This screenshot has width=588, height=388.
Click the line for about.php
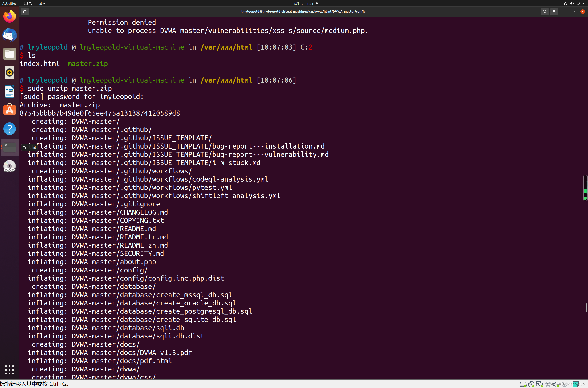pos(92,262)
